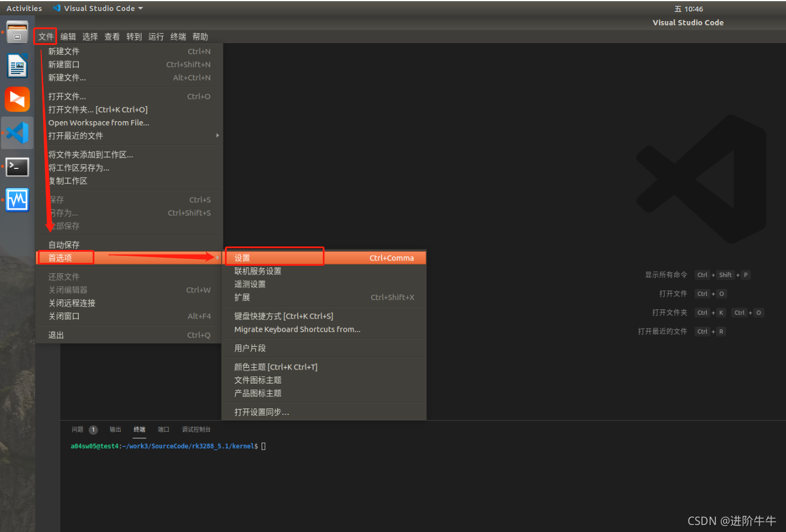Click the Activities button
The width and height of the screenshot is (786, 532).
(x=24, y=8)
